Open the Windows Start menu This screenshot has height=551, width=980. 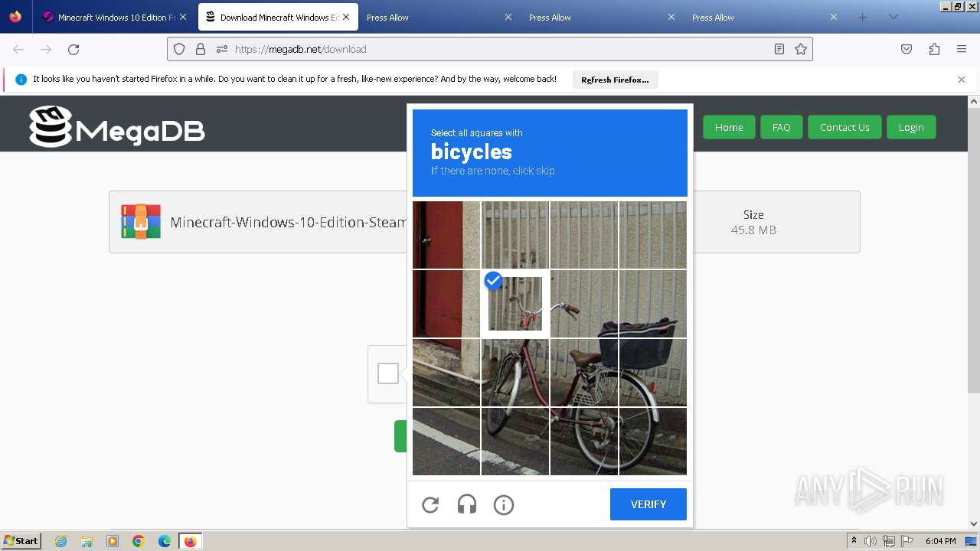tap(21, 541)
